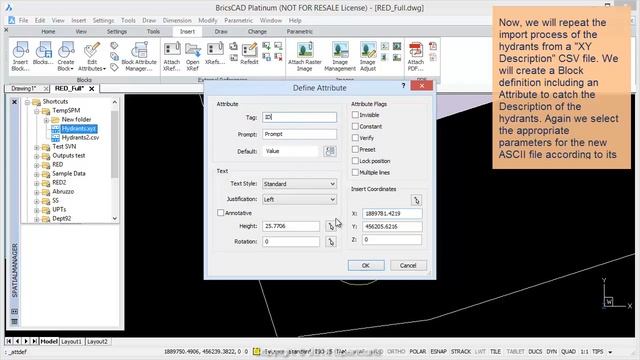This screenshot has height=360, width=640.
Task: Click the Cancel button
Action: tap(408, 265)
